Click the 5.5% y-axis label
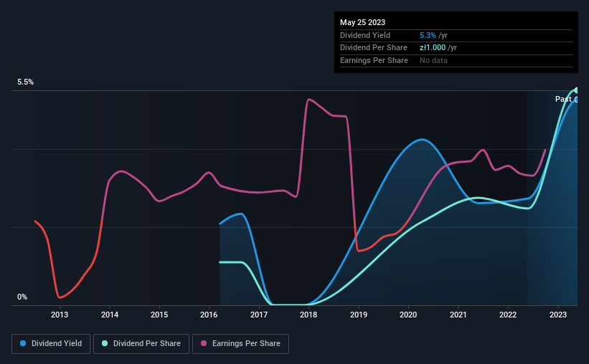 coord(25,82)
